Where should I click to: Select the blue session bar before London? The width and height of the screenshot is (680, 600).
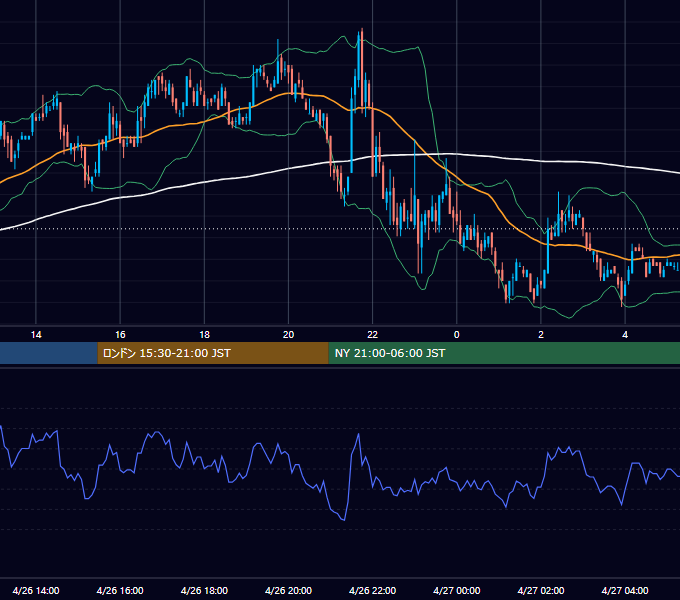[x=49, y=353]
